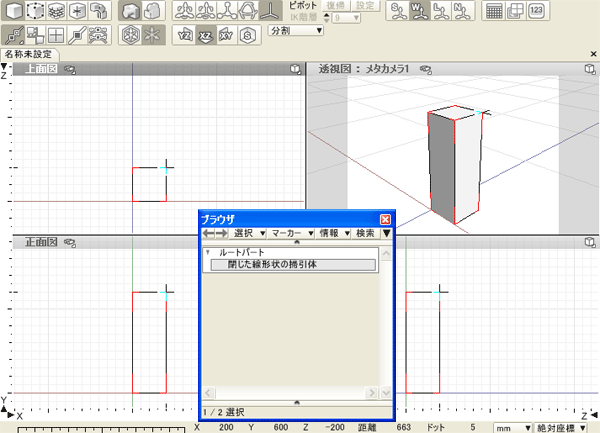600x433 pixels.
Task: Click the curved control-points icon
Action: point(98,35)
